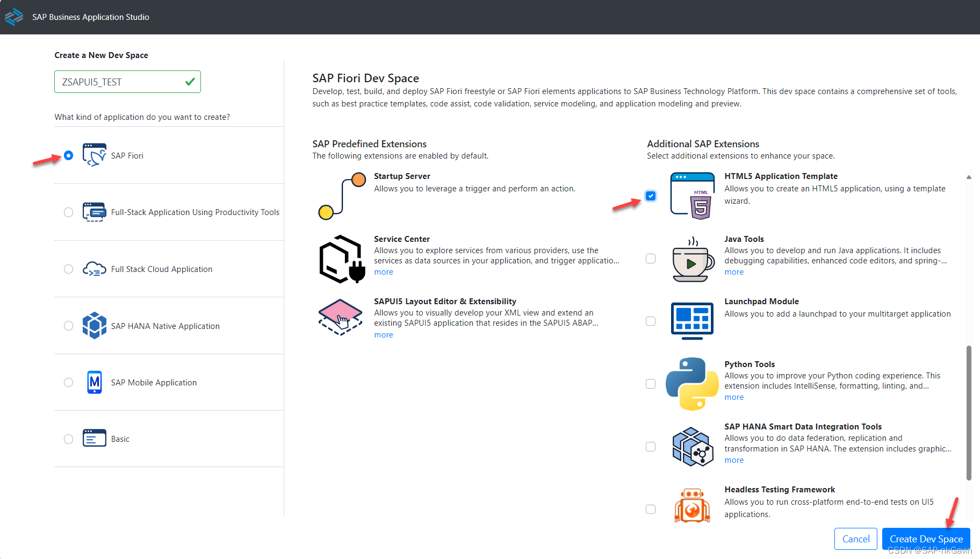
Task: Click the 'SAP HANA Native Application' label
Action: tap(165, 326)
